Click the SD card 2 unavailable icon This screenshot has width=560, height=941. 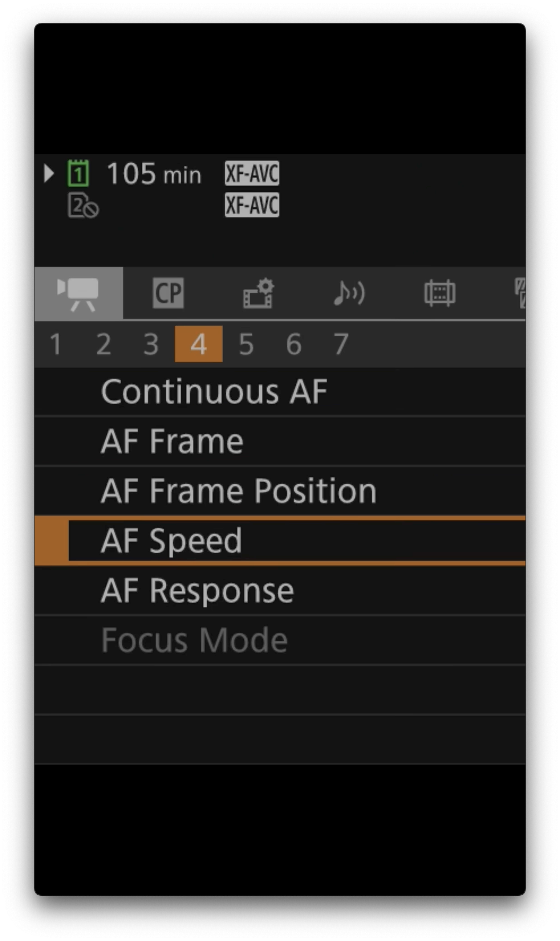tap(83, 205)
